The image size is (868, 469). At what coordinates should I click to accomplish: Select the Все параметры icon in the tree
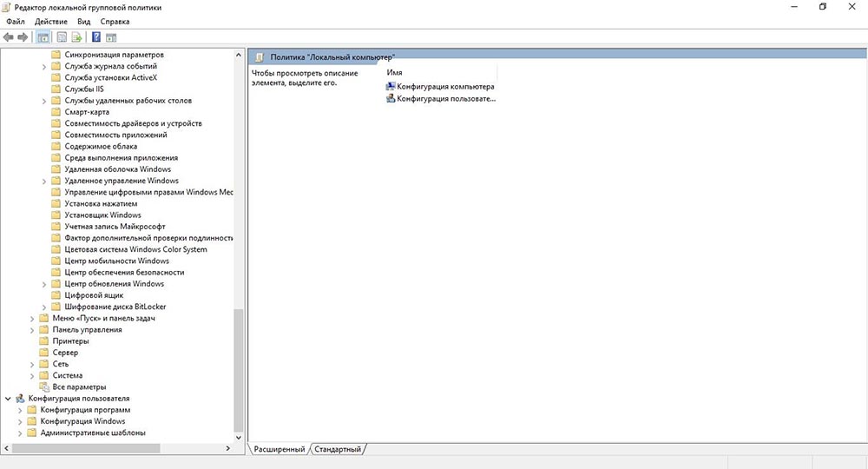(45, 386)
